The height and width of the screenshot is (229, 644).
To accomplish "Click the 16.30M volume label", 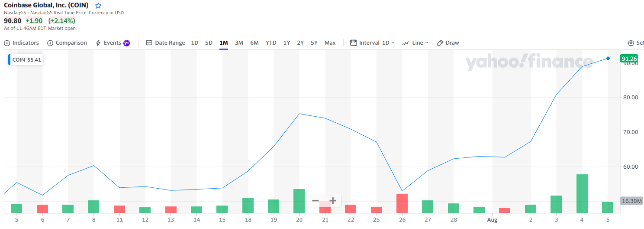I will pyautogui.click(x=631, y=201).
